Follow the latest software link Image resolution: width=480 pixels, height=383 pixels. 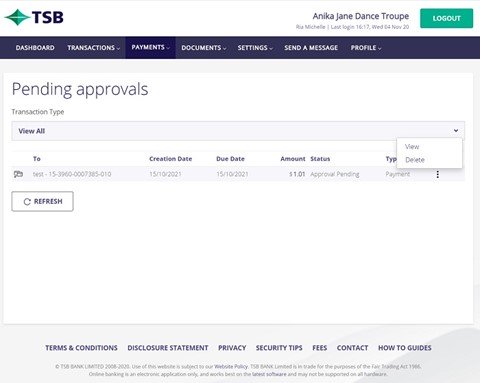[x=269, y=374]
